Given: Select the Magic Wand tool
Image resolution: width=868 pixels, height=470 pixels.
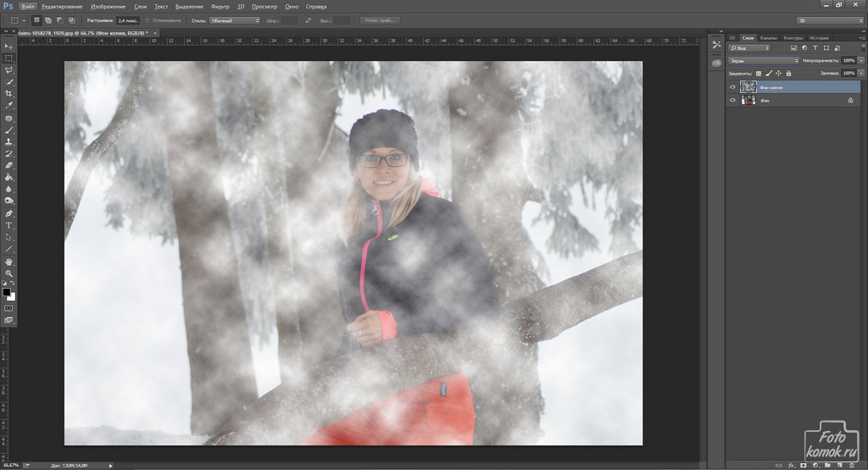Looking at the screenshot, I should pos(8,82).
